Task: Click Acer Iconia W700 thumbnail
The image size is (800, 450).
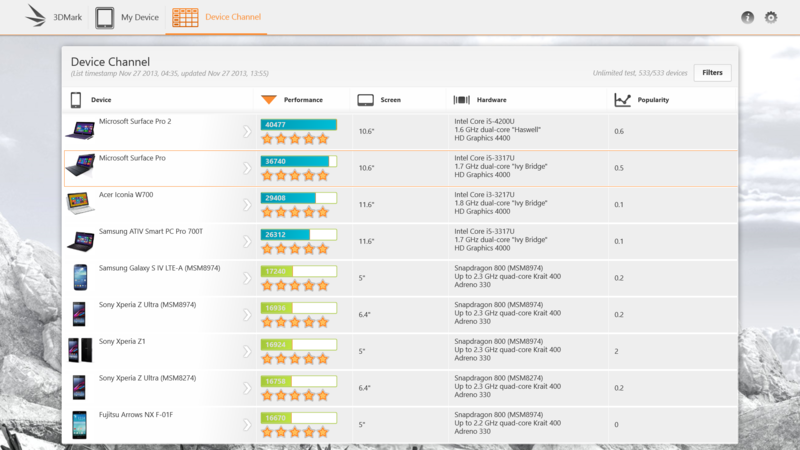Action: coord(80,203)
